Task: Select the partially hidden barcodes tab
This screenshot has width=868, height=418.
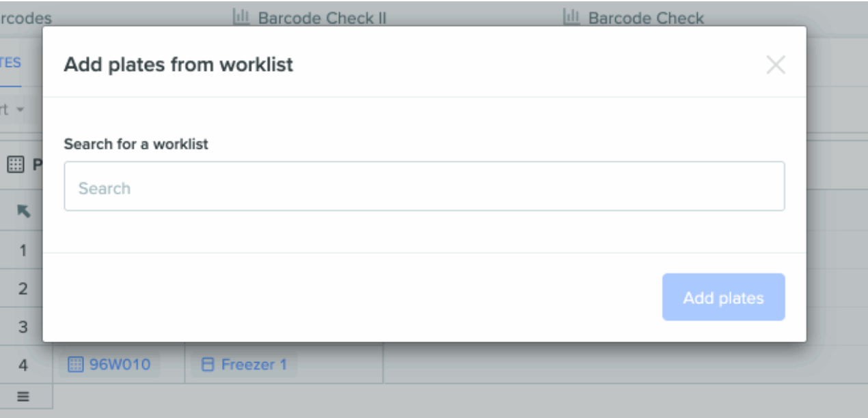Action: pyautogui.click(x=25, y=18)
